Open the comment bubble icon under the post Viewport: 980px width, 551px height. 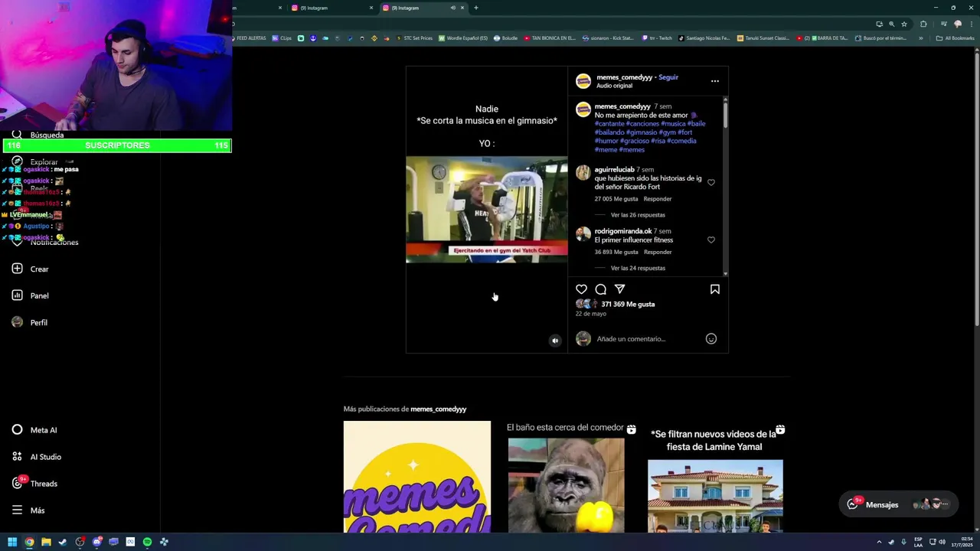(x=600, y=289)
